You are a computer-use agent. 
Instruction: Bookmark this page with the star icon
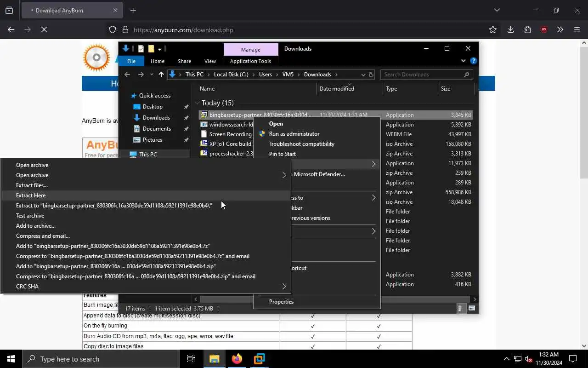click(493, 30)
